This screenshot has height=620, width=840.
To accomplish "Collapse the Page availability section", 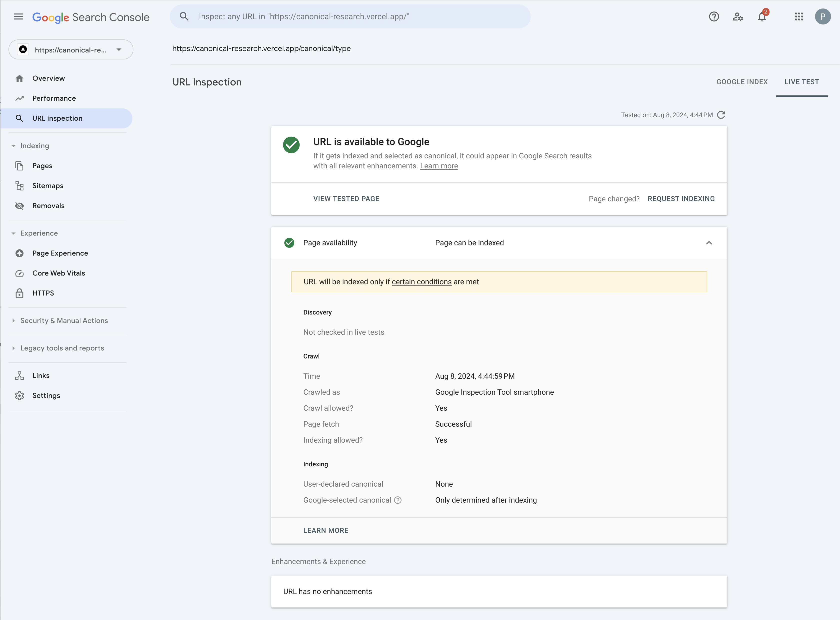I will coord(709,243).
